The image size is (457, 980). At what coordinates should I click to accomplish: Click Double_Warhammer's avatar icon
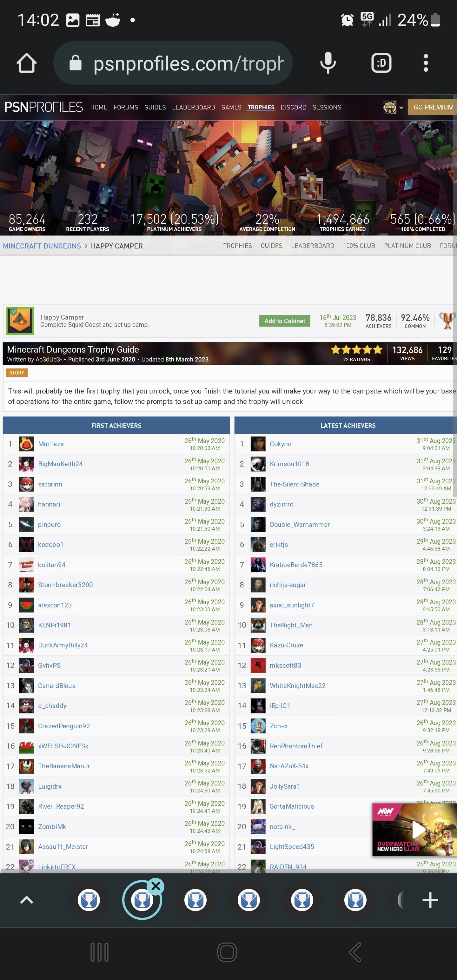click(258, 524)
